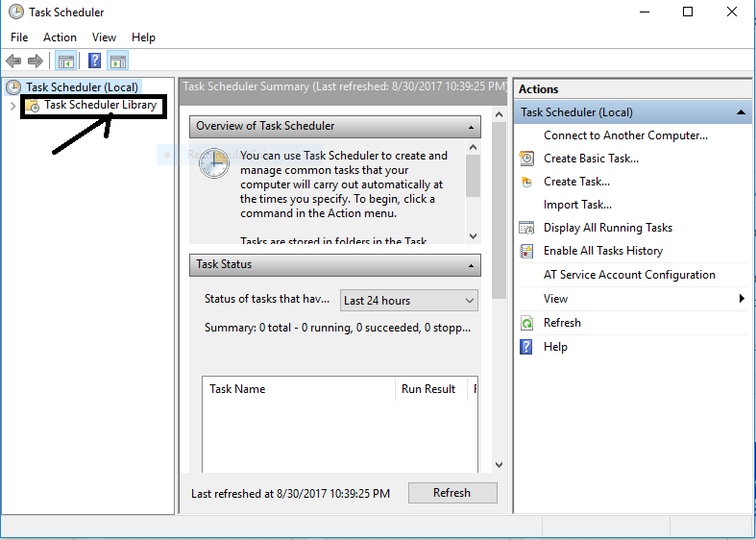This screenshot has width=756, height=540.
Task: Click the overview text scroll down arrow
Action: click(x=473, y=236)
